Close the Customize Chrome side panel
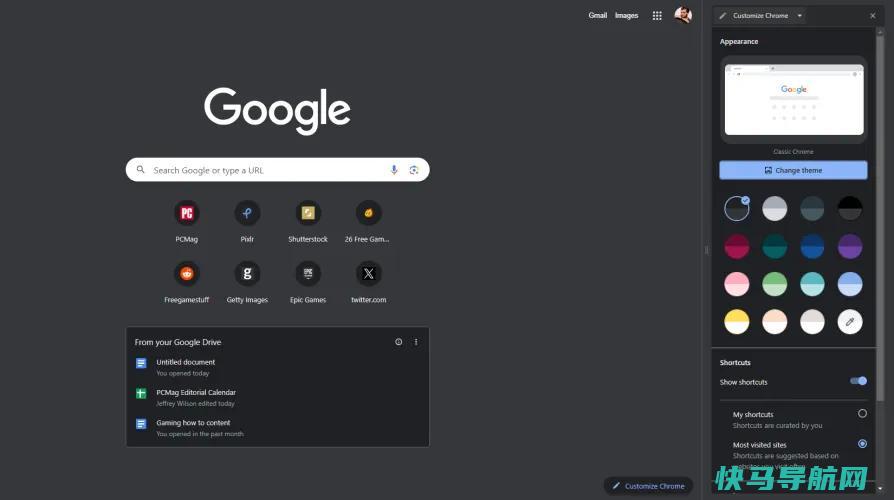This screenshot has width=894, height=500. click(x=872, y=16)
